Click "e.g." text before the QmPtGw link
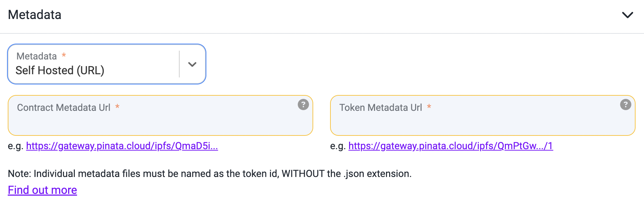 pos(338,146)
